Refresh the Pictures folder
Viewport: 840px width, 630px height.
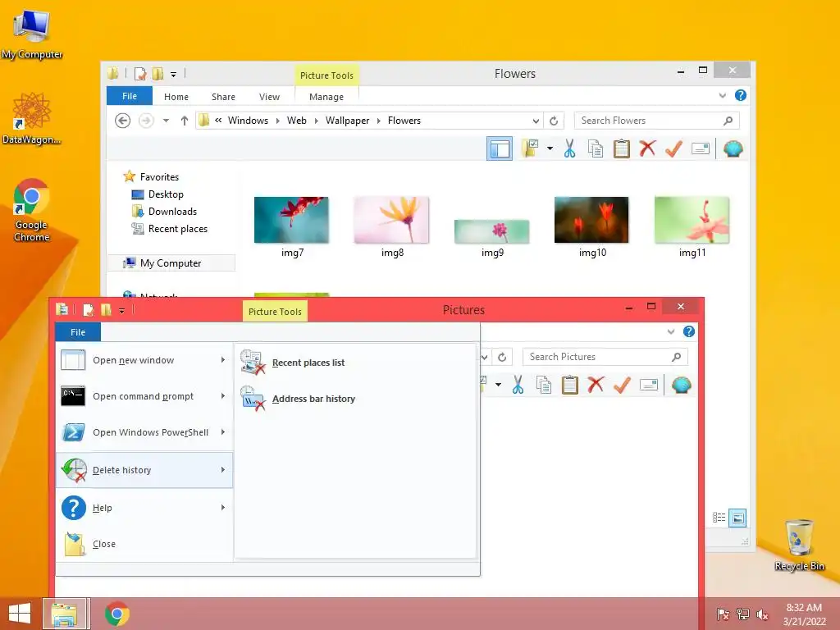(502, 357)
